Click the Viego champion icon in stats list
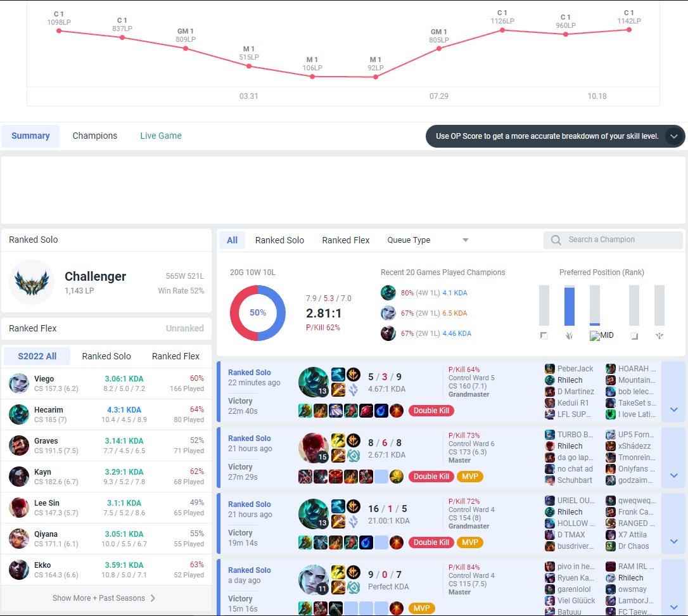Image resolution: width=688 pixels, height=616 pixels. click(20, 383)
